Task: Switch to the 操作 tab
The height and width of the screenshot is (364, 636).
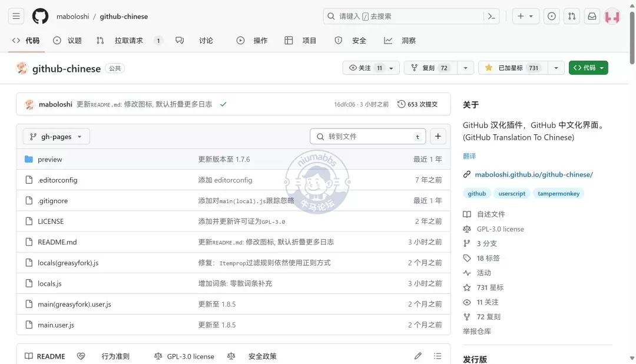Action: [x=252, y=41]
